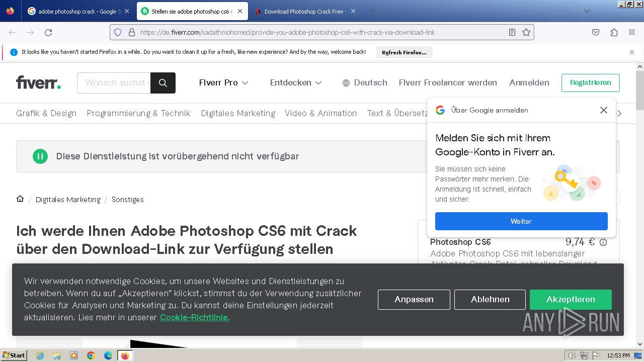The height and width of the screenshot is (362, 644).
Task: Click the Registrieren button
Action: (590, 82)
